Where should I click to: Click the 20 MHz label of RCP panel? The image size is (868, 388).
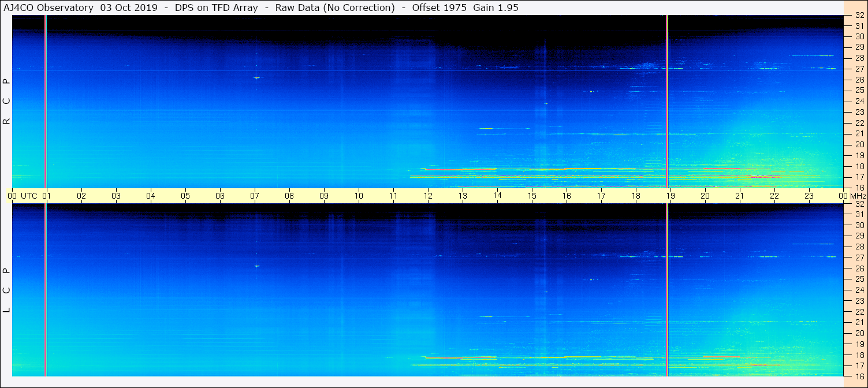pyautogui.click(x=859, y=144)
